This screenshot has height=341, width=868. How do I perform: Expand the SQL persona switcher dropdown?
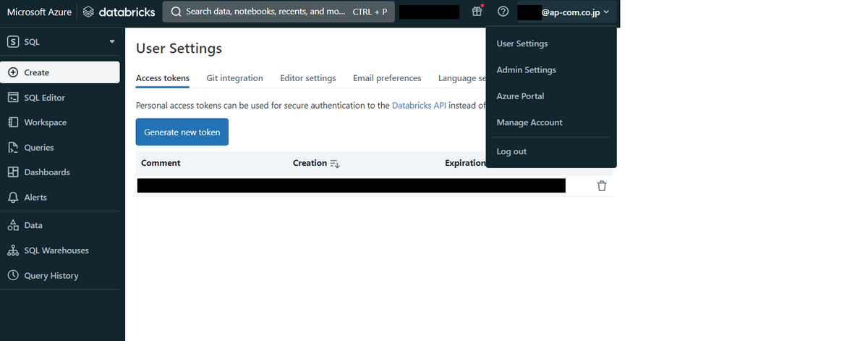coord(112,42)
